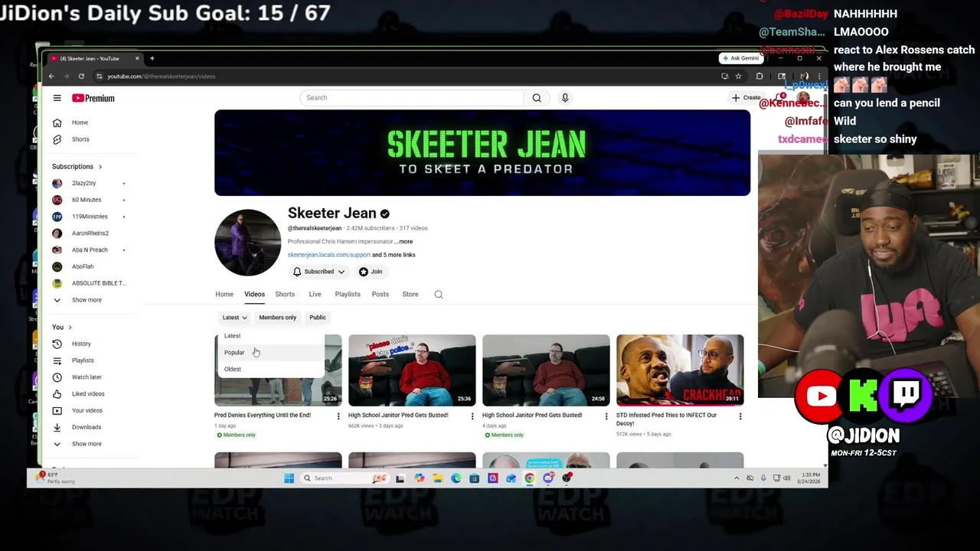The image size is (980, 551).
Task: Switch to the Live tab
Action: point(315,294)
